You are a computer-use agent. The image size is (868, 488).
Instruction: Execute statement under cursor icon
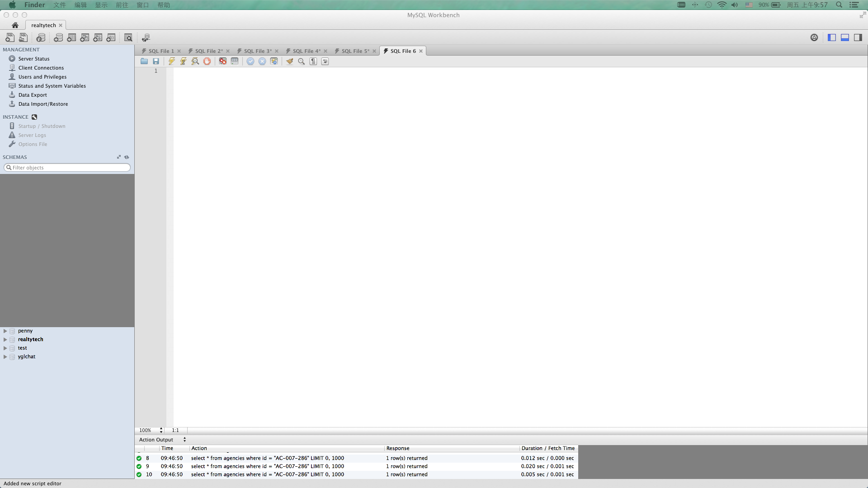pos(184,61)
